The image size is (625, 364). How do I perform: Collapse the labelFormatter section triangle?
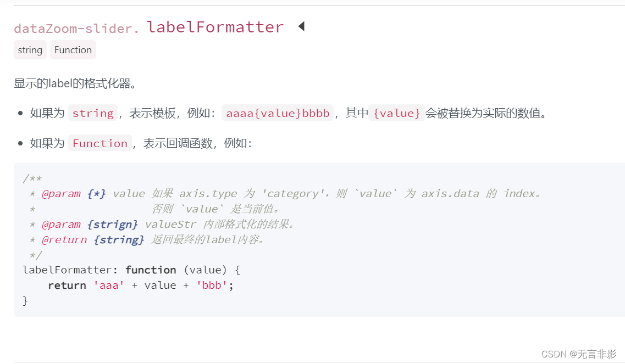click(x=301, y=26)
